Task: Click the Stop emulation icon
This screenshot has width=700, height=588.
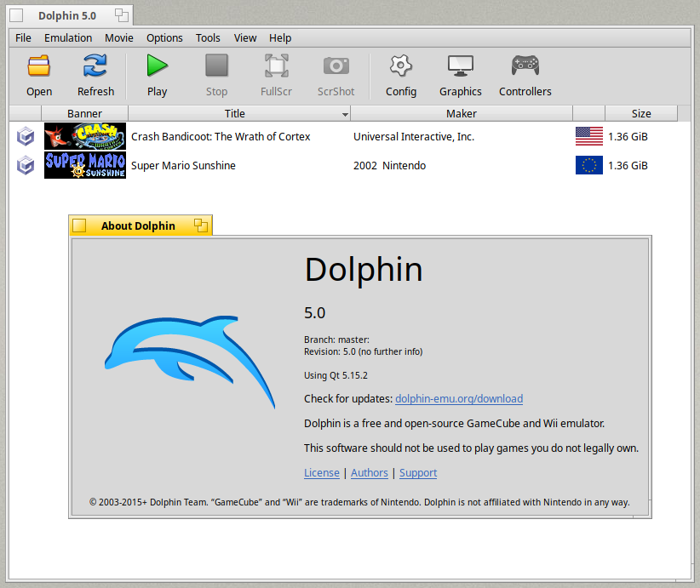Action: [216, 66]
